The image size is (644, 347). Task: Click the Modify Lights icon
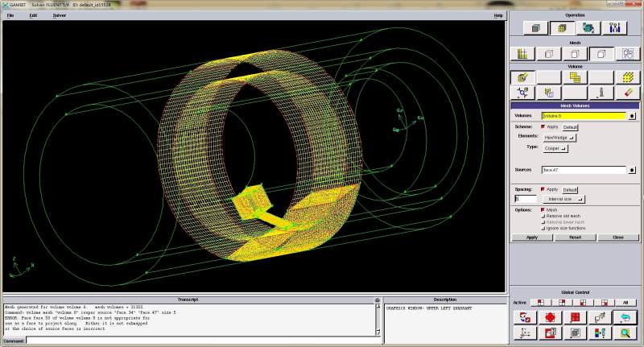[600, 317]
